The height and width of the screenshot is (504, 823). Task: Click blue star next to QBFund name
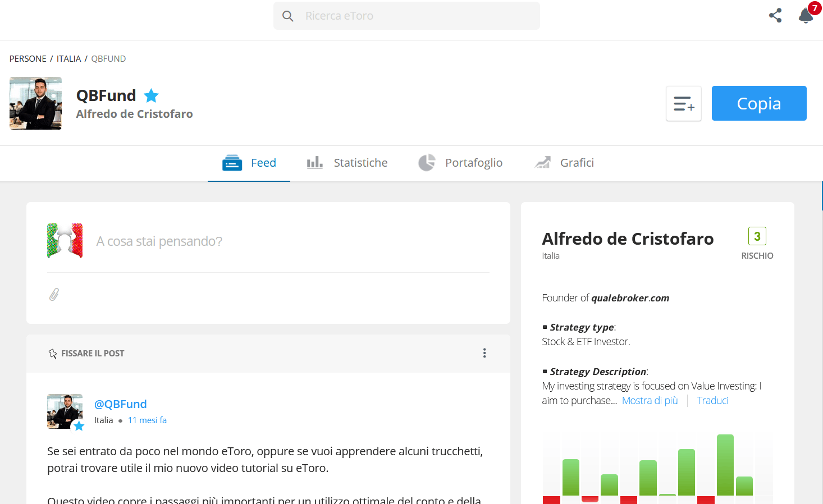click(x=151, y=95)
